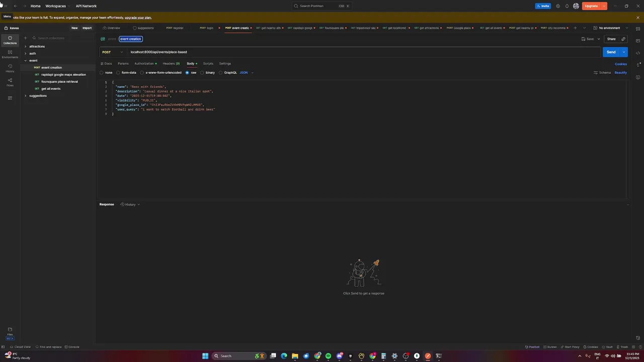Open the JSON format dropdown

(247, 72)
